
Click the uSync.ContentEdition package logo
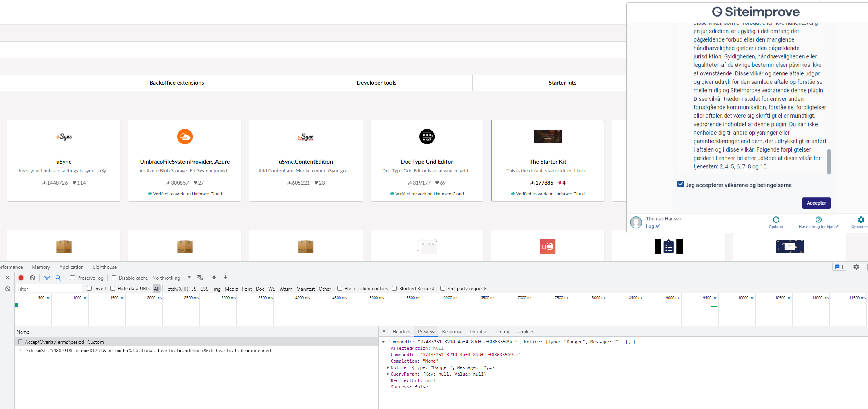[306, 137]
